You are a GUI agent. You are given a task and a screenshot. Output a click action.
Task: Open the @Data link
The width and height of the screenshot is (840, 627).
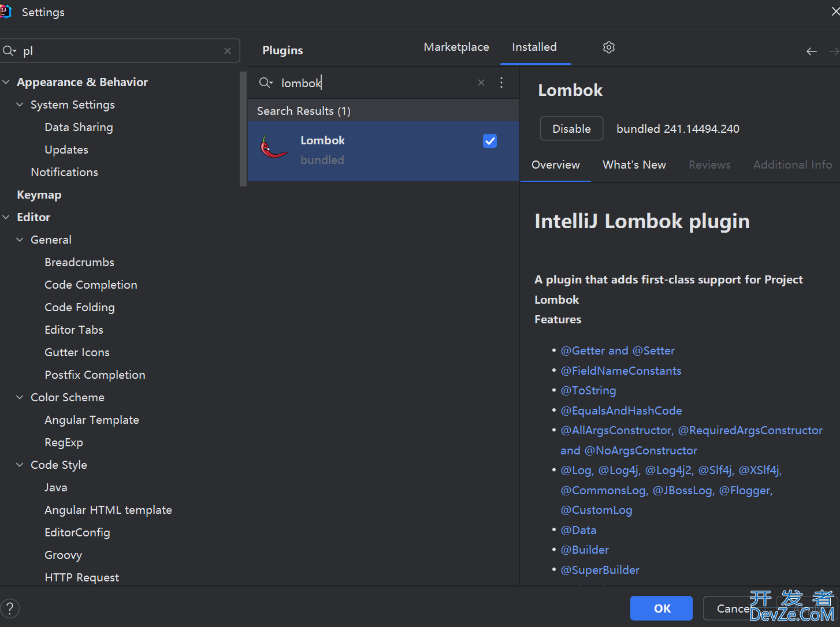[x=578, y=530]
